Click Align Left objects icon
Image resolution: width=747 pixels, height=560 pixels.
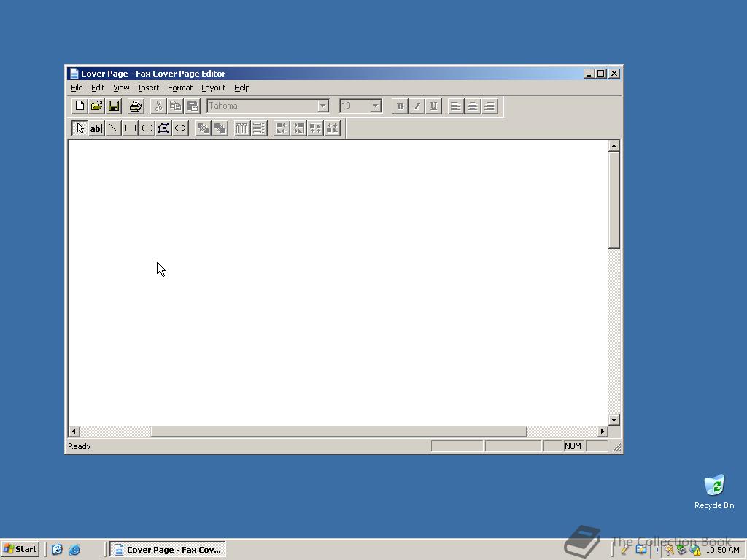282,128
